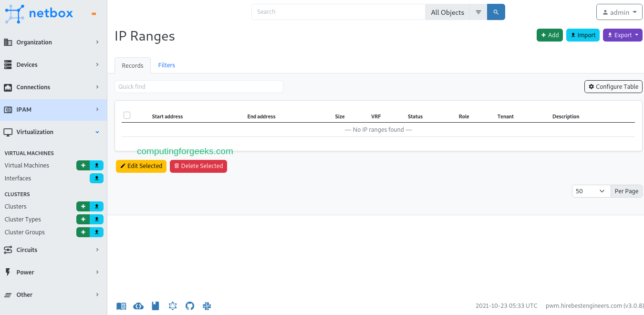Click the blue magnifier search button
The height and width of the screenshot is (315, 644).
pos(496,12)
